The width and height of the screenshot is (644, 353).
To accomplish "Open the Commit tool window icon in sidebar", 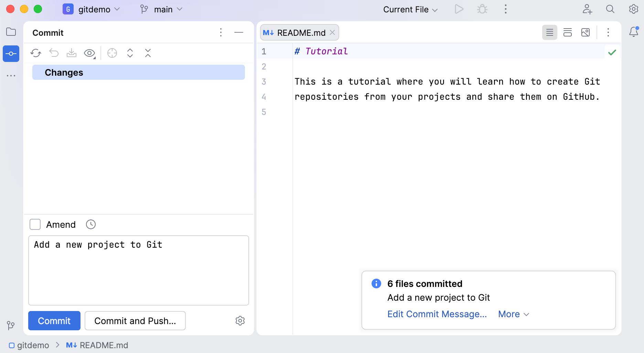I will tap(11, 53).
